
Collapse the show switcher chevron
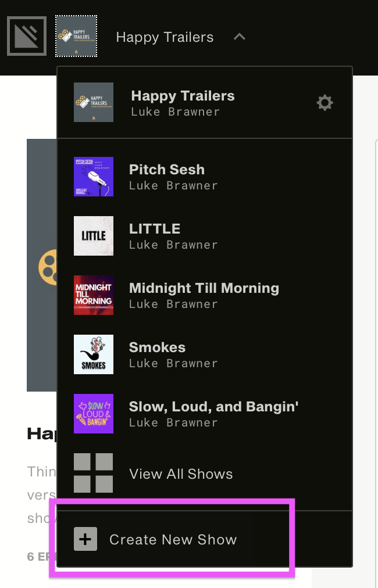[240, 37]
